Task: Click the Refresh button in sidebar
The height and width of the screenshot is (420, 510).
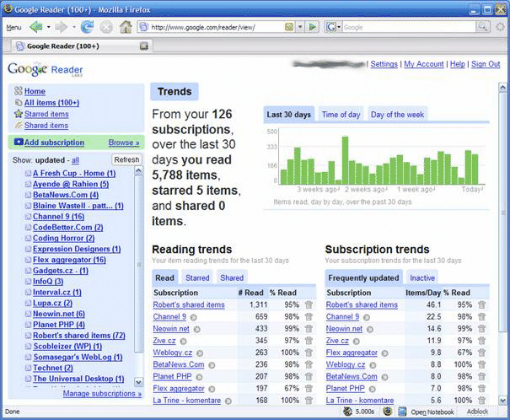Action: click(x=126, y=159)
